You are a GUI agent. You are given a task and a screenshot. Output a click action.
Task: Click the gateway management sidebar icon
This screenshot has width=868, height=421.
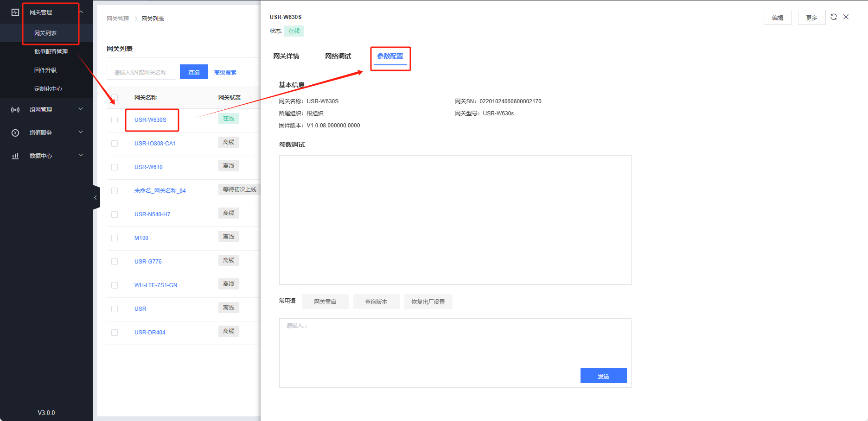pos(15,13)
